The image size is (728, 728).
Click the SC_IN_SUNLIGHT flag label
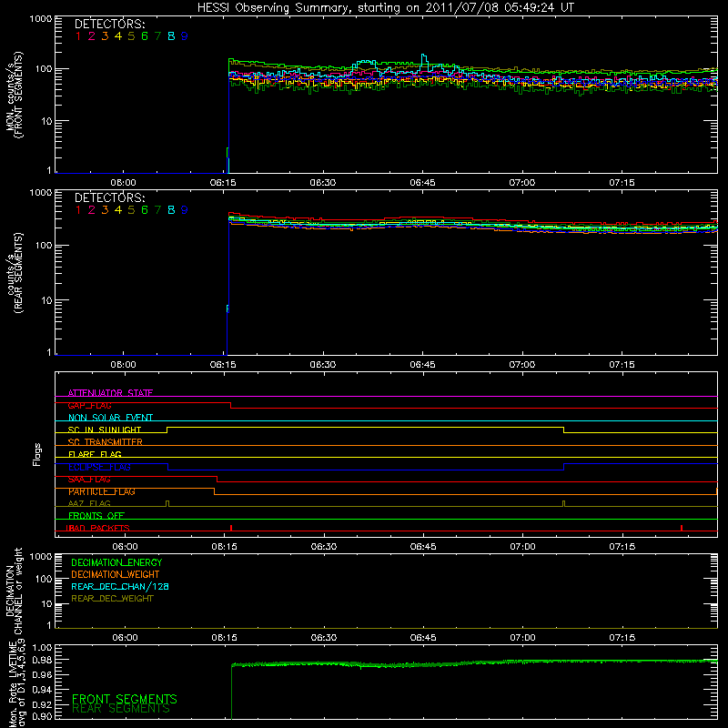[105, 430]
